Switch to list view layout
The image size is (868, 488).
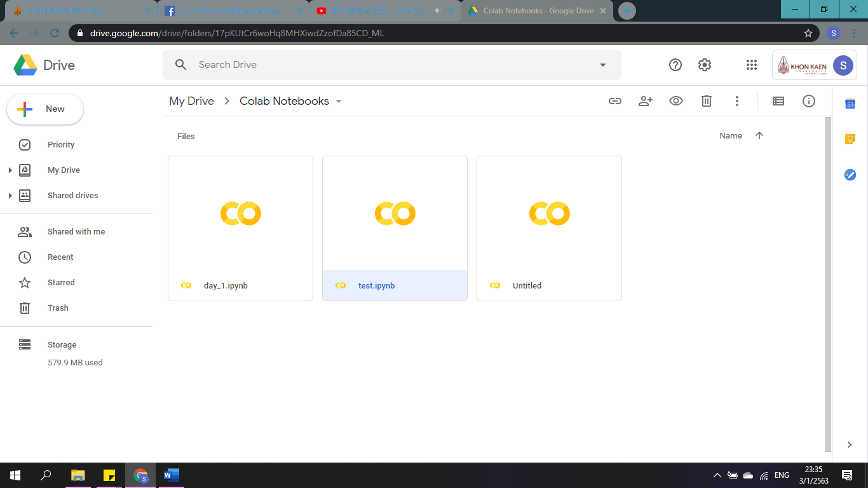[x=778, y=101]
